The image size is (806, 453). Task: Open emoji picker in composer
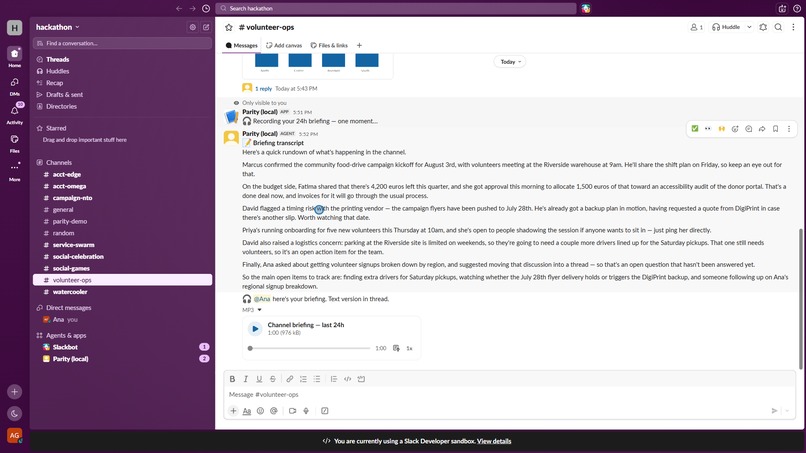[x=261, y=411]
